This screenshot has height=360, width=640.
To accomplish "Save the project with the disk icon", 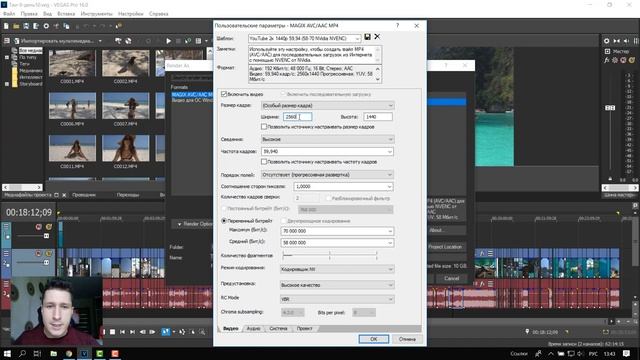I will coord(26,26).
